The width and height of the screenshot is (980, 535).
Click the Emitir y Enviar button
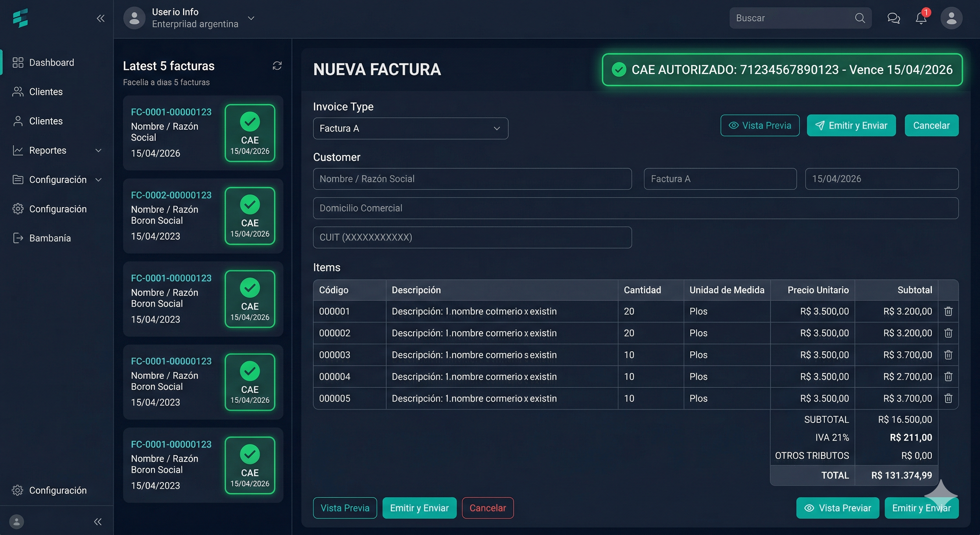(852, 125)
